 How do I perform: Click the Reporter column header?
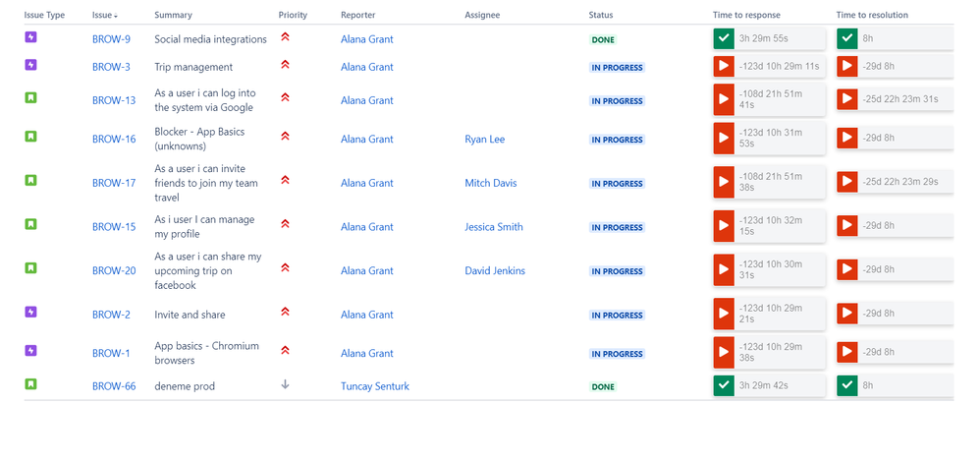tap(358, 15)
